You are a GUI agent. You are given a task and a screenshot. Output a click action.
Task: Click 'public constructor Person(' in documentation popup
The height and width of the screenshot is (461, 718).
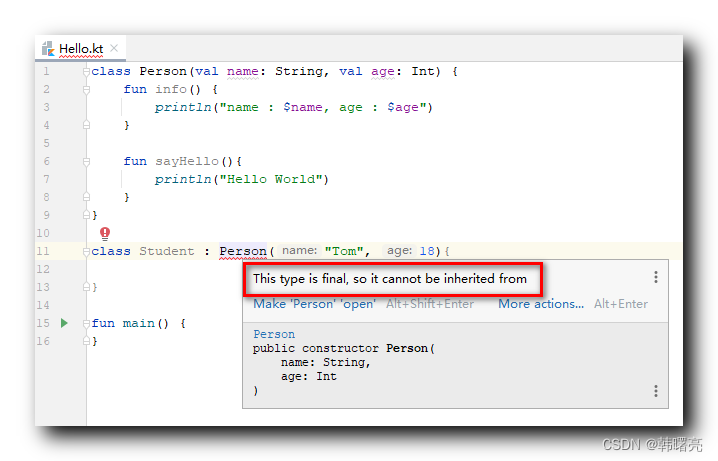tap(343, 348)
